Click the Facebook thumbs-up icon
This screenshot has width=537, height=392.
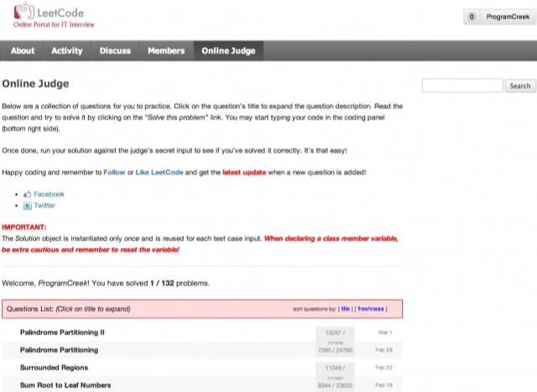(28, 194)
